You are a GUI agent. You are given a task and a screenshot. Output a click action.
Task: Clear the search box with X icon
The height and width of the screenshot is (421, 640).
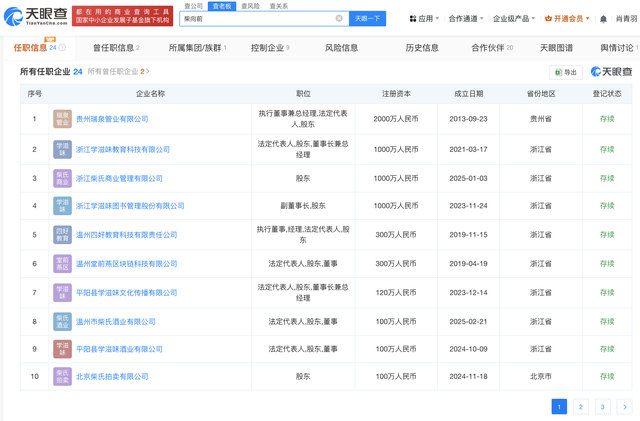(x=339, y=19)
